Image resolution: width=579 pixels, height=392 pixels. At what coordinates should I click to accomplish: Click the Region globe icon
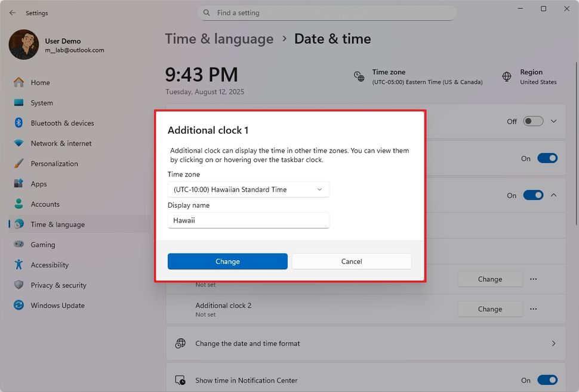(x=506, y=76)
